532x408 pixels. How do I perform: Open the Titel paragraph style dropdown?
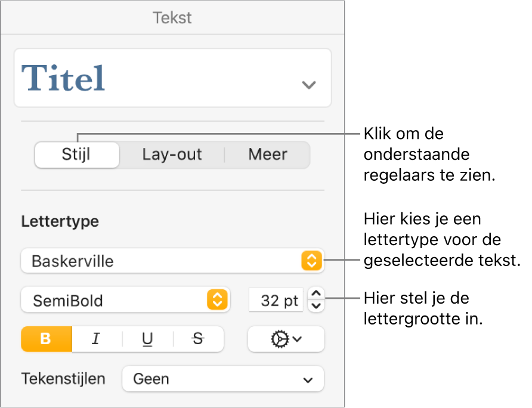(173, 78)
